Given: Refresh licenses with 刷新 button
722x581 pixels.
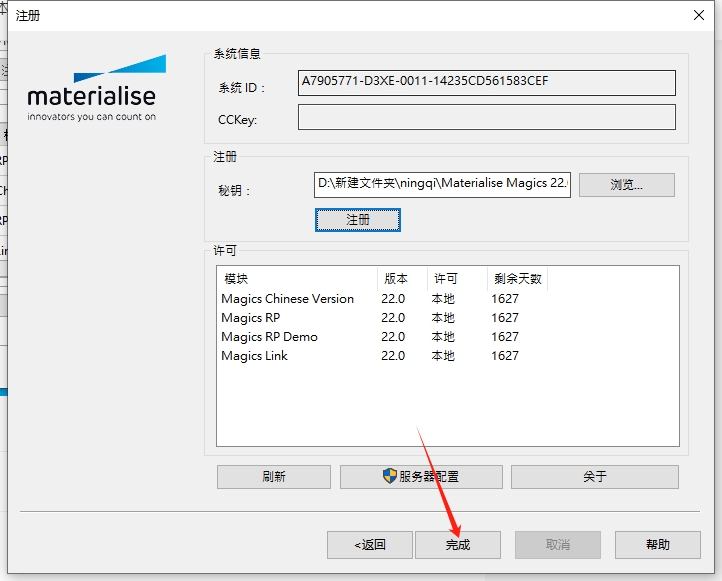Looking at the screenshot, I should 274,477.
